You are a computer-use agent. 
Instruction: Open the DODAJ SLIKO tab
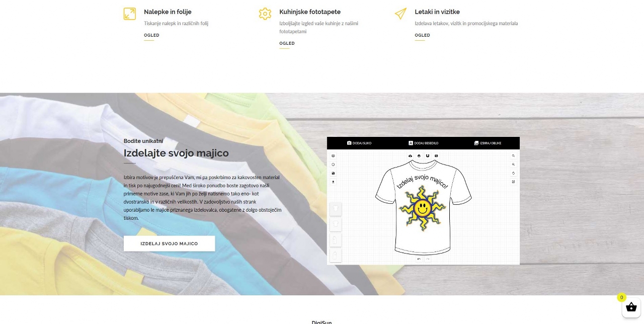coord(359,143)
